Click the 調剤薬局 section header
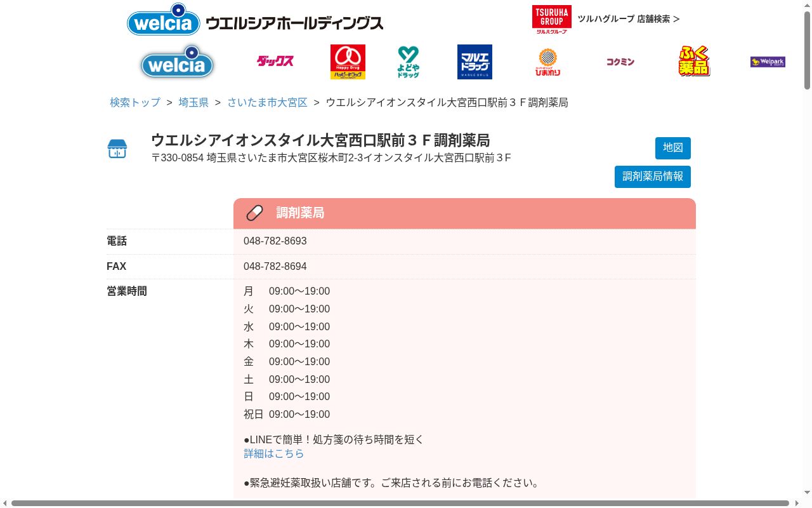This screenshot has height=508, width=812. click(464, 213)
